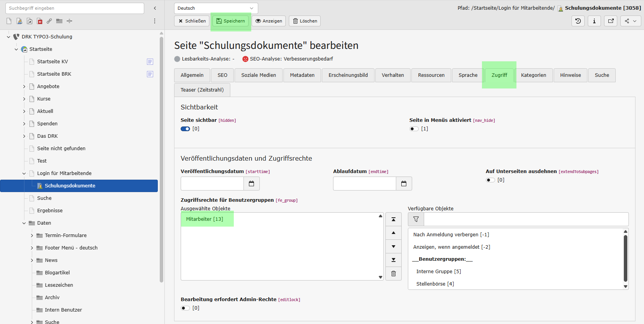The height and width of the screenshot is (324, 644).
Task: Switch to the Metadaten tab
Action: [x=302, y=75]
